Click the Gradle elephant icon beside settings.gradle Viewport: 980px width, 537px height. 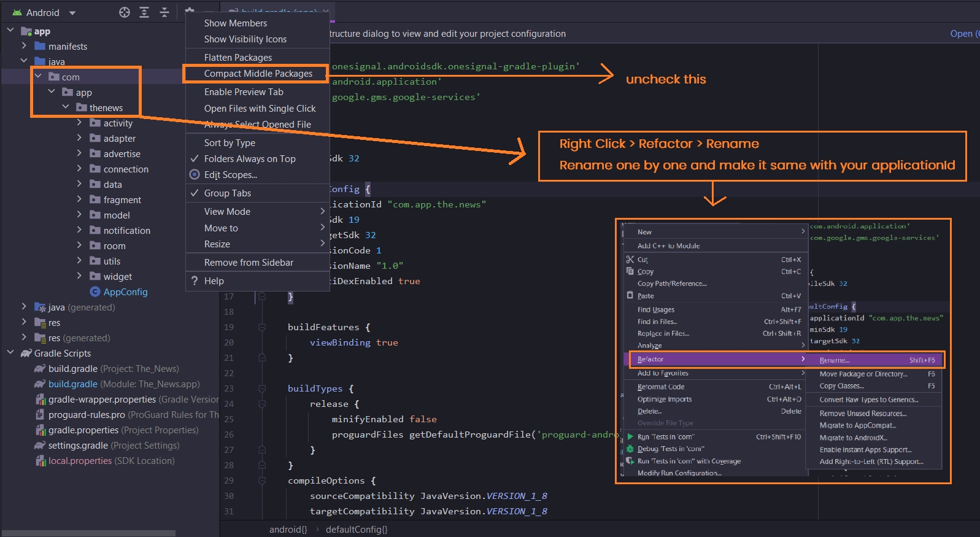[40, 446]
